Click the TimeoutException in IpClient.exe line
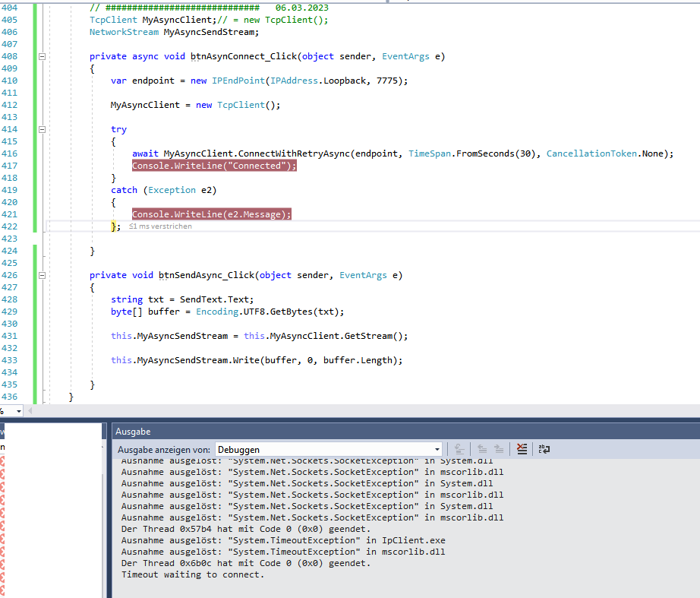The width and height of the screenshot is (700, 598). tap(283, 541)
